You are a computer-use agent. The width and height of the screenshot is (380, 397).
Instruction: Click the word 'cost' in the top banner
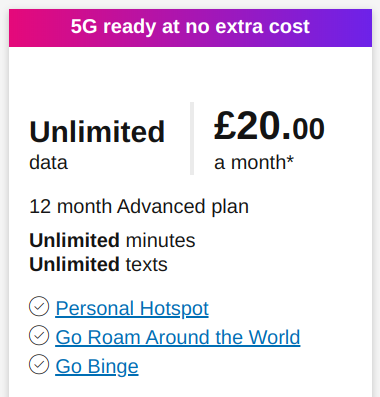point(289,27)
